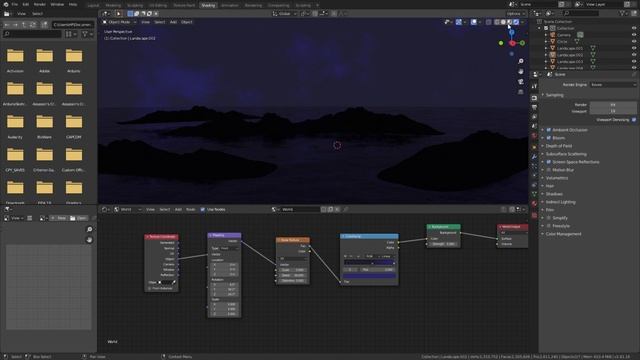
Task: Click the blue Z axis gizmo handle
Action: [511, 32]
